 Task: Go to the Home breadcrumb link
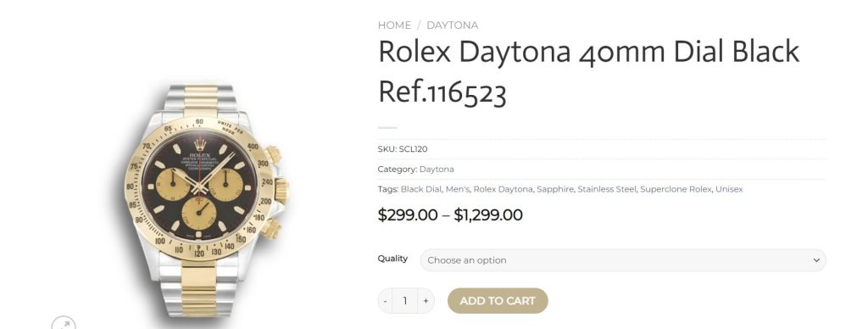coord(395,25)
